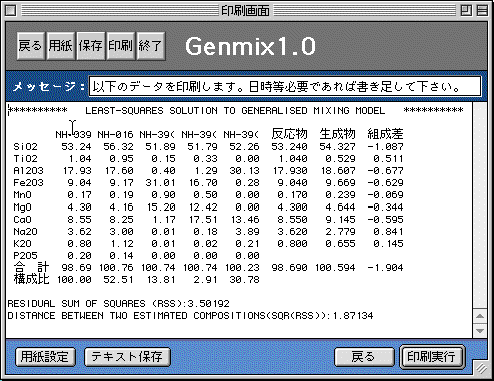494x381 pixels.
Task: Click the value 52.51 in 構成比 row
Action: pyautogui.click(x=118, y=280)
